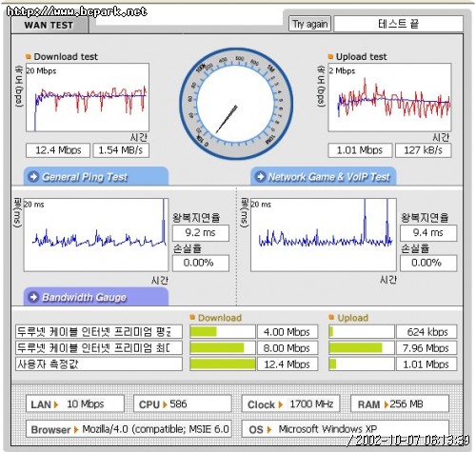
Task: Click the 9.4 ms round-trip delay field
Action: (x=428, y=233)
